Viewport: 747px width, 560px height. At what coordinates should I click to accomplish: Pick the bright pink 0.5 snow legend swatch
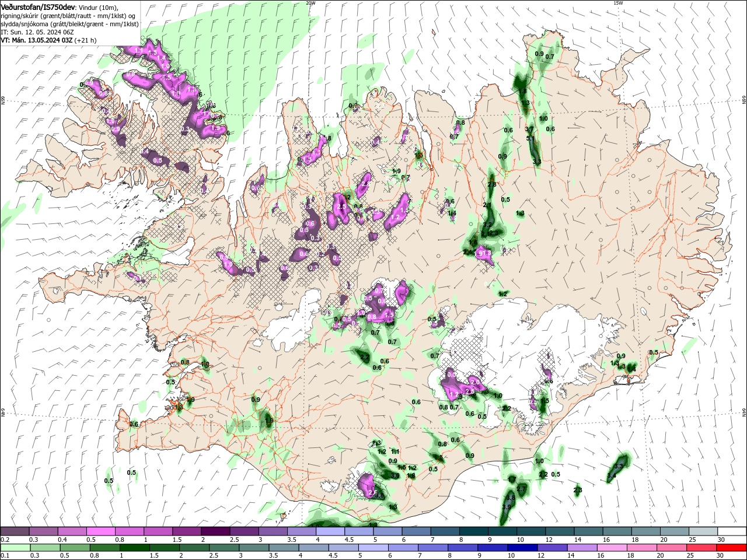[100, 531]
